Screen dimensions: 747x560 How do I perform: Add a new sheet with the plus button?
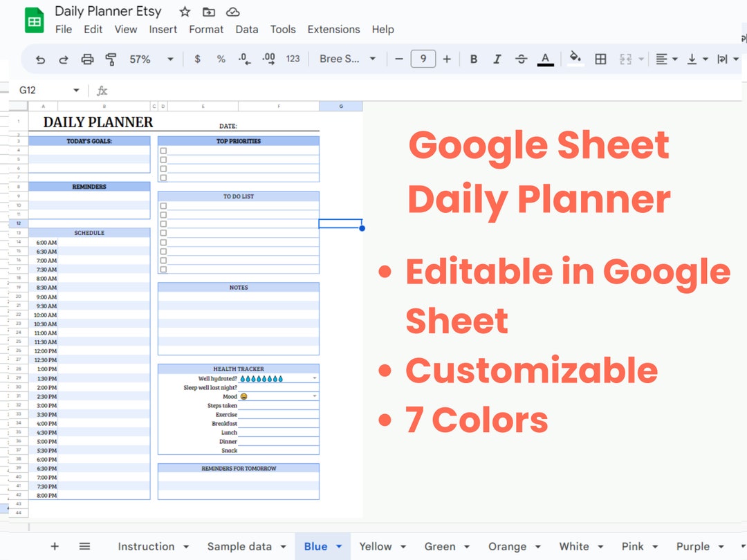click(55, 546)
